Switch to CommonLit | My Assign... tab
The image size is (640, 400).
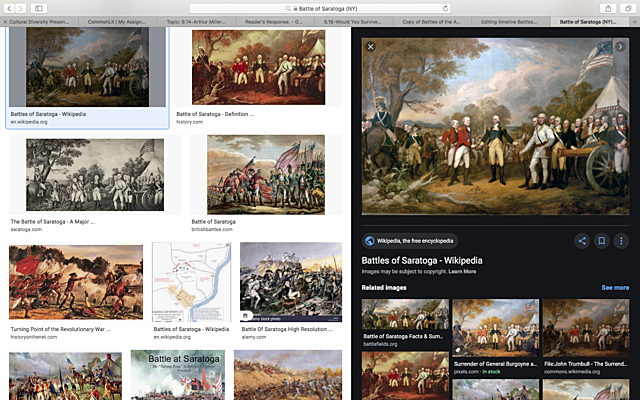tap(116, 22)
